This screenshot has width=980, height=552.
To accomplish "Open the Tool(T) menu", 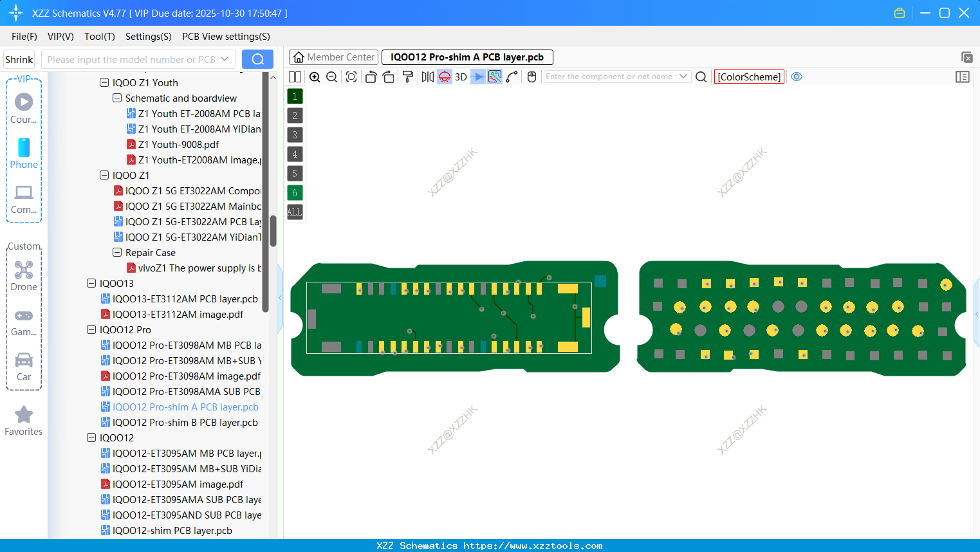I will point(100,37).
